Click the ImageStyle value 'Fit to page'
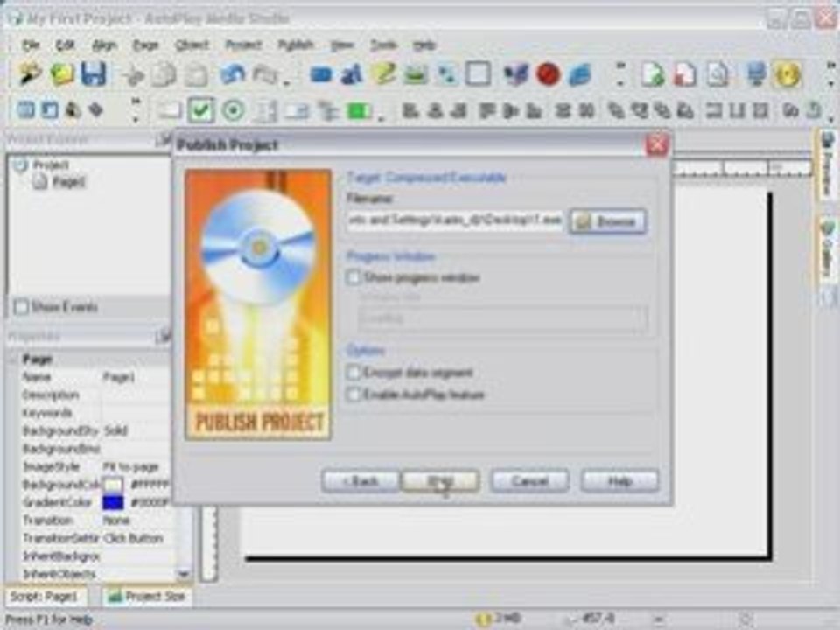 coord(130,466)
